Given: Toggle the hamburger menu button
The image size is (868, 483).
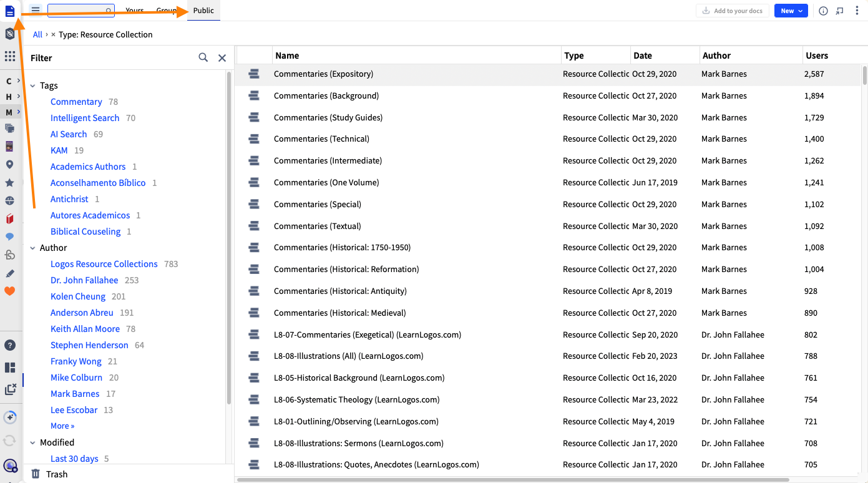Looking at the screenshot, I should point(36,11).
